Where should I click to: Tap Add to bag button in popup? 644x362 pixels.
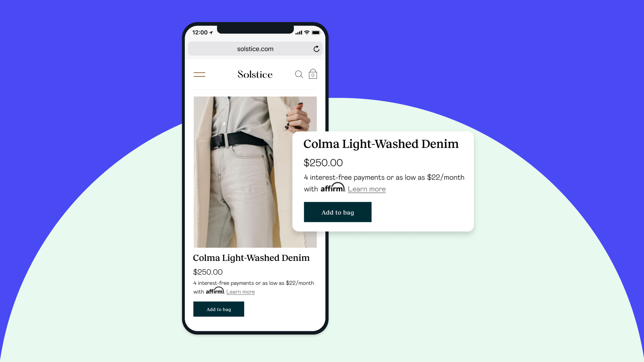[337, 212]
